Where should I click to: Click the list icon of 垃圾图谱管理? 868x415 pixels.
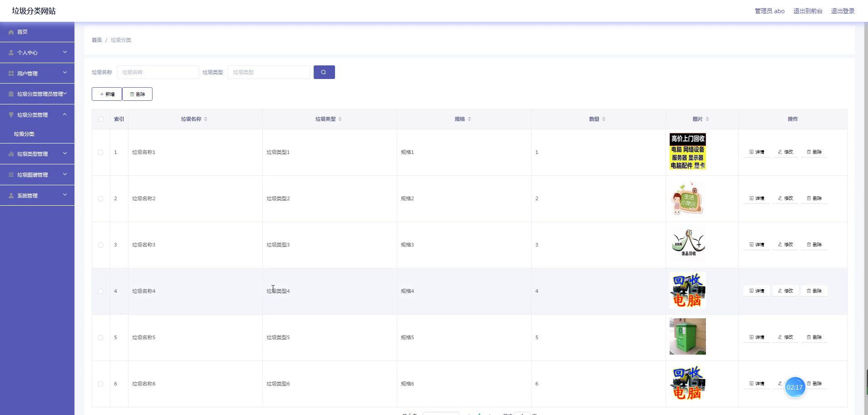[x=11, y=175]
